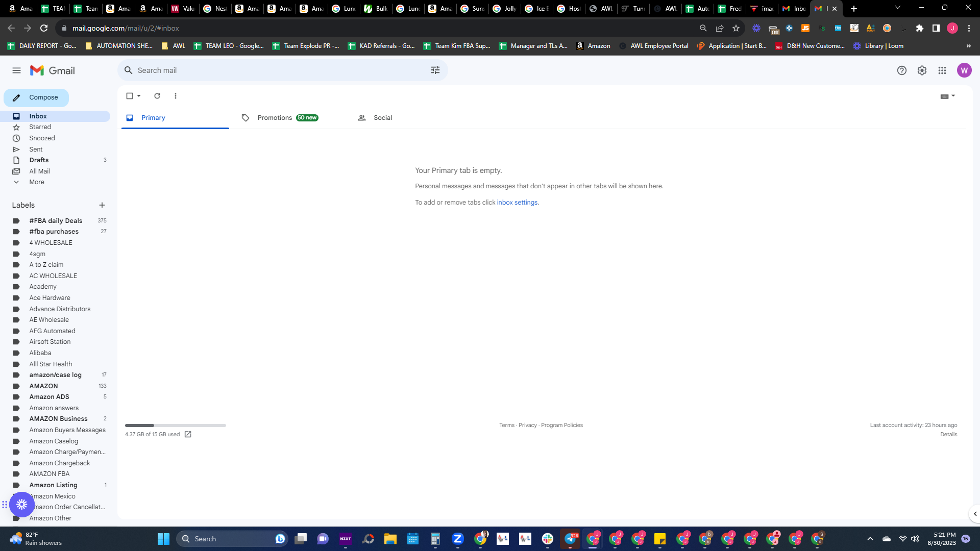Open the Inbox folder in sidebar
The height and width of the screenshot is (551, 980).
coord(55,116)
